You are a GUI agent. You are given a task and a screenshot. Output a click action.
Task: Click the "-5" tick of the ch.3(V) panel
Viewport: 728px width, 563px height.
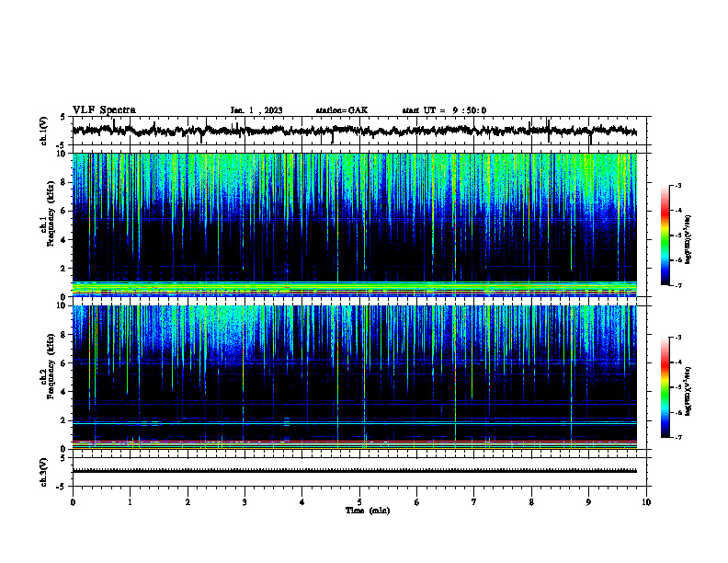pyautogui.click(x=62, y=487)
